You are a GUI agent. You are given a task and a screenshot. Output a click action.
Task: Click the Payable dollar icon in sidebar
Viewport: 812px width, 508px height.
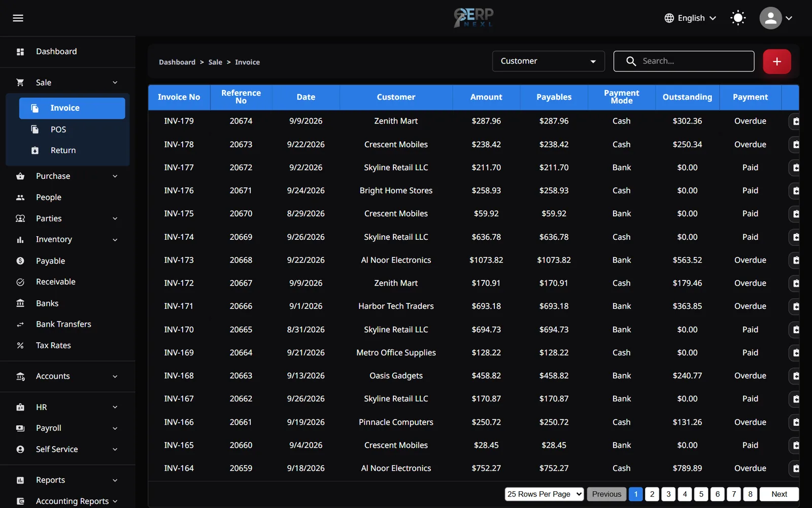pyautogui.click(x=20, y=261)
